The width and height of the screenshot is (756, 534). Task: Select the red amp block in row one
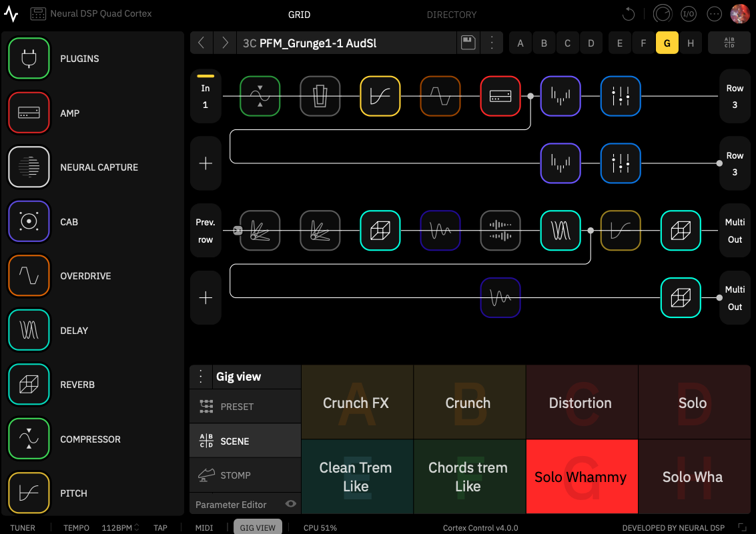tap(500, 96)
